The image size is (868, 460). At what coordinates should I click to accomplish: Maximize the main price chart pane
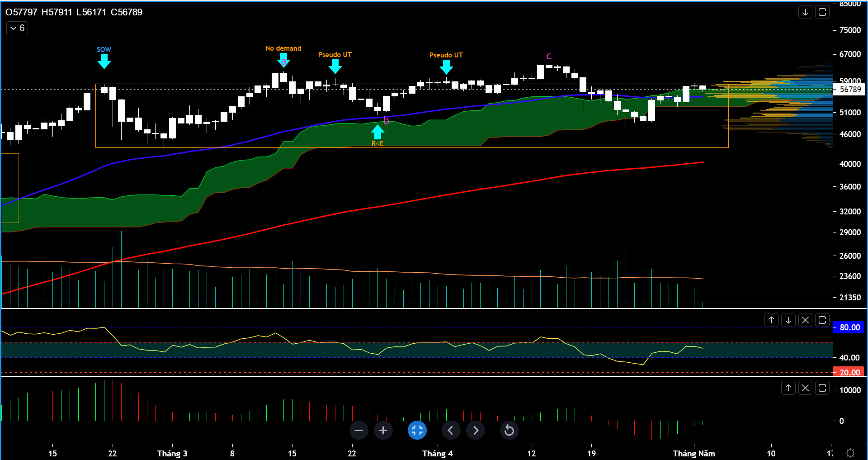pos(822,12)
